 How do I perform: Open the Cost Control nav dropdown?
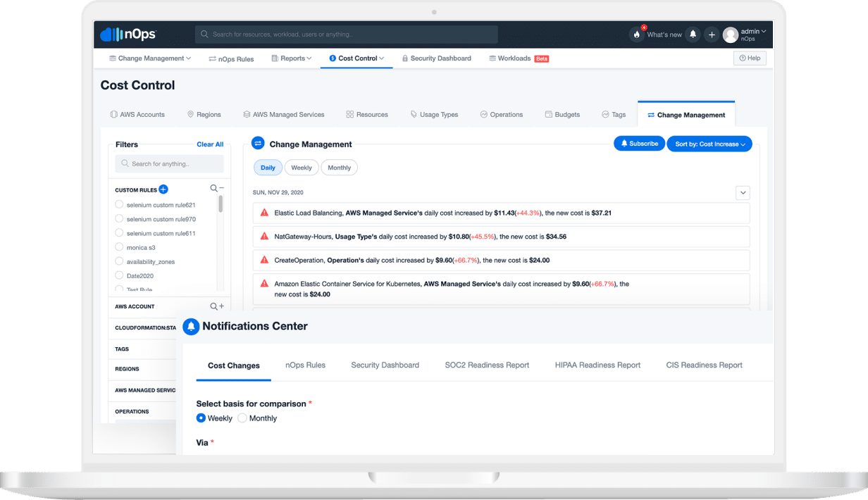(x=356, y=58)
